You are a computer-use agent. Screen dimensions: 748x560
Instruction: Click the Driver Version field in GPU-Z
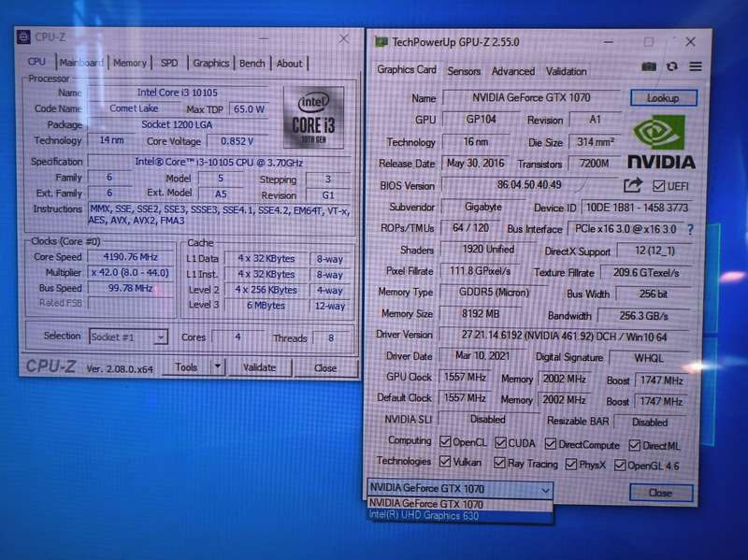pyautogui.click(x=564, y=337)
